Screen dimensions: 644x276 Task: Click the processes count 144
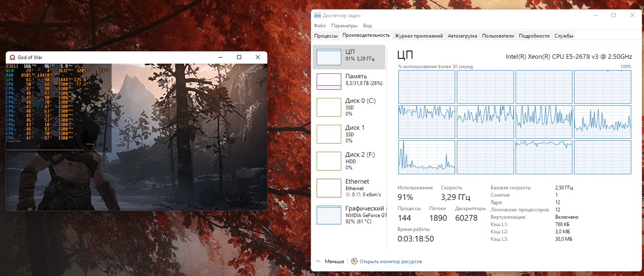[404, 218]
